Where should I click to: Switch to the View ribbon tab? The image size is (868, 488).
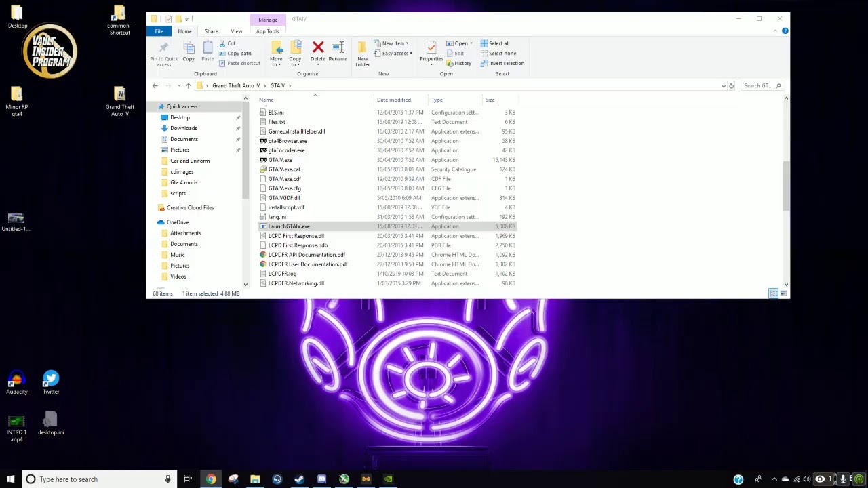point(237,31)
